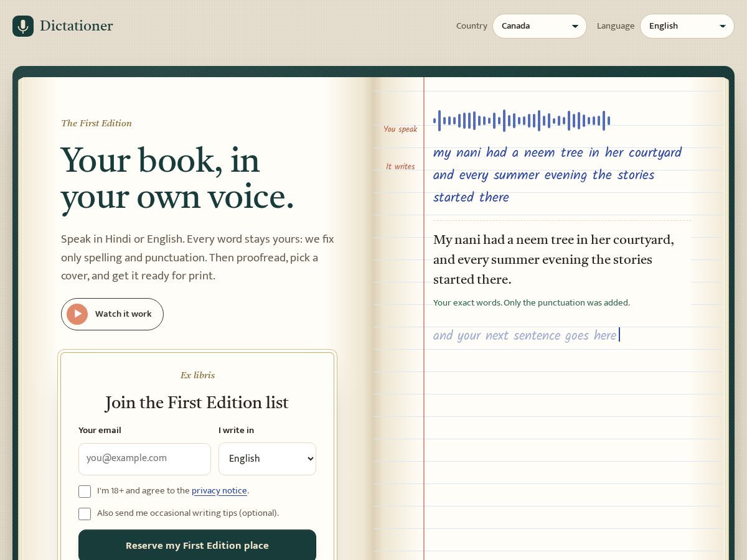
Task: Click the 'I write in' field label
Action: click(x=236, y=431)
